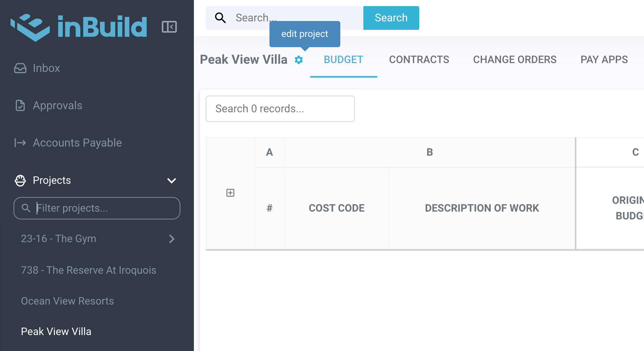Open Ocean View Resorts project

[67, 301]
